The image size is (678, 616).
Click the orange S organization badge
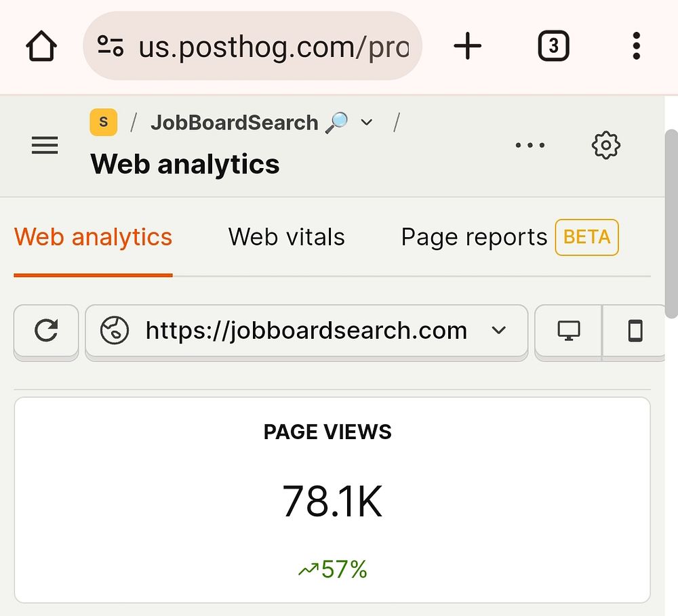(103, 123)
